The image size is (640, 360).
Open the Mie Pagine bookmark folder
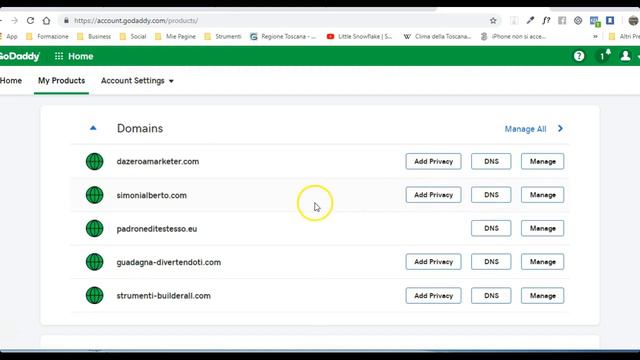point(176,36)
